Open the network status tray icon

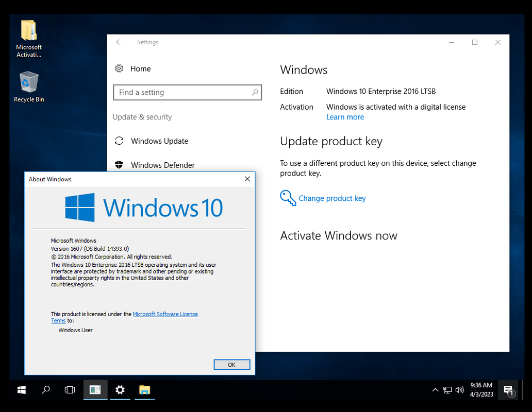pos(447,390)
